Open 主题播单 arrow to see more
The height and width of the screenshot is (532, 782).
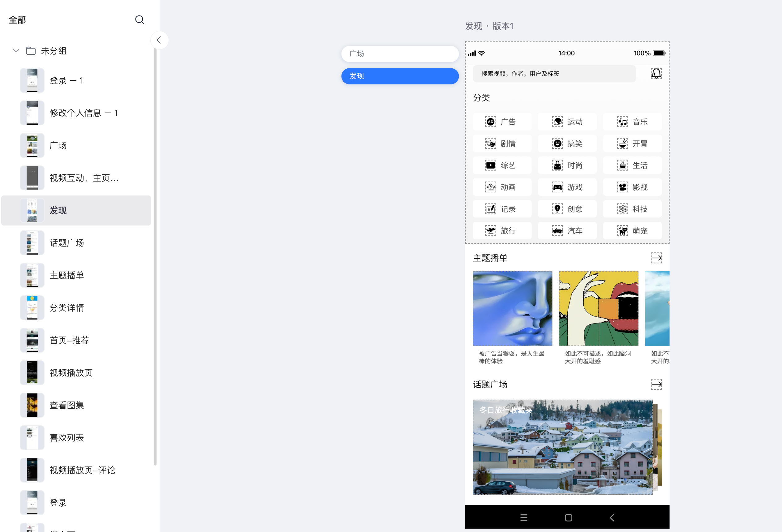(656, 258)
